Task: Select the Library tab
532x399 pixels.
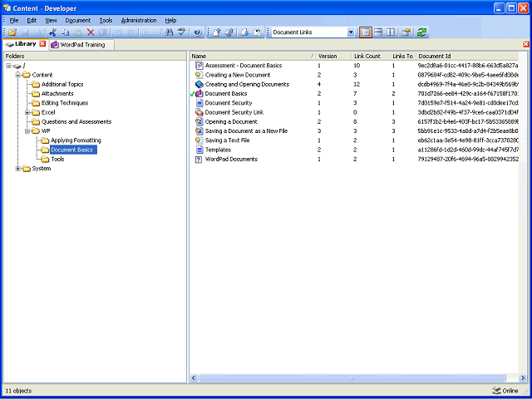Action: point(25,44)
